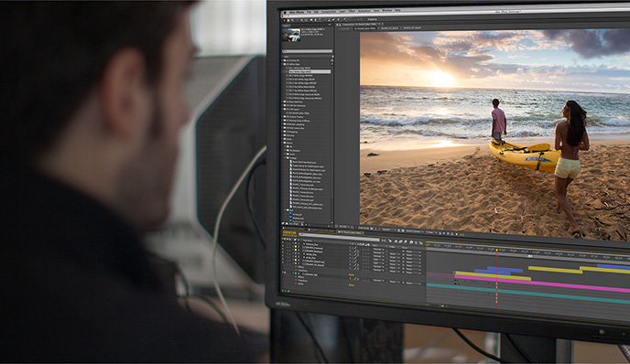Select the Zoom magnifier tool in toolbar
This screenshot has height=364, width=630.
pyautogui.click(x=292, y=20)
